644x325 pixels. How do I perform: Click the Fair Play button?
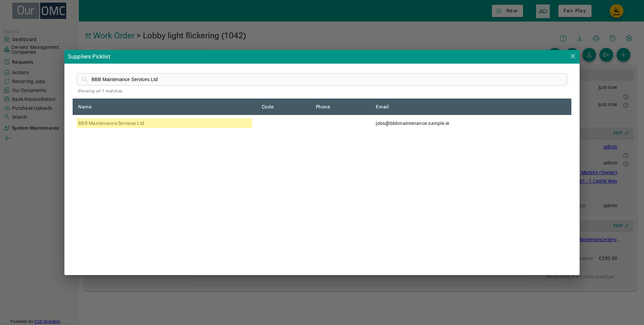pos(574,11)
